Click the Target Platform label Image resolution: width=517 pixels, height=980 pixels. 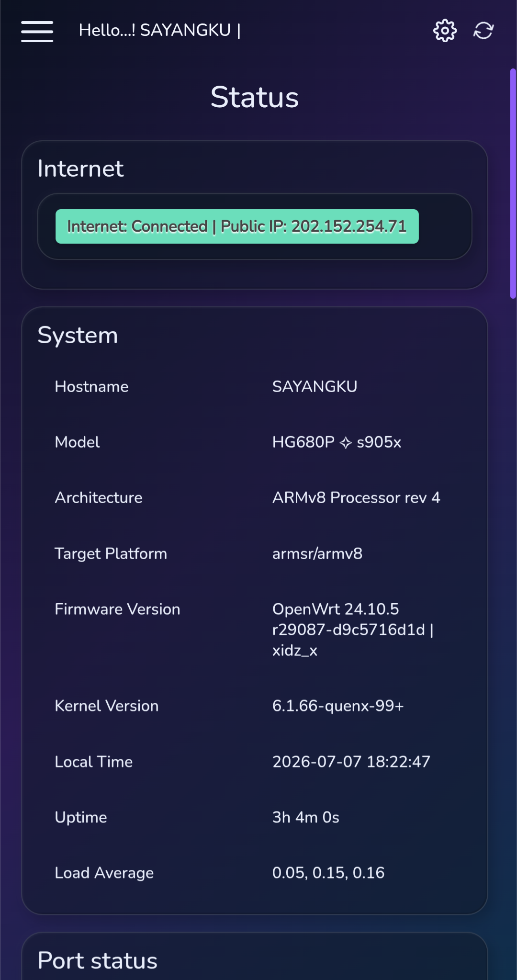pos(111,554)
